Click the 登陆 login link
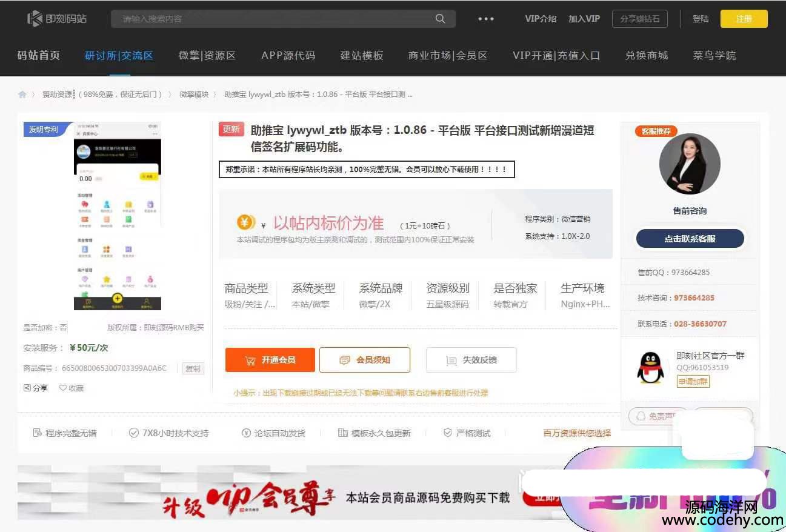 tap(701, 19)
